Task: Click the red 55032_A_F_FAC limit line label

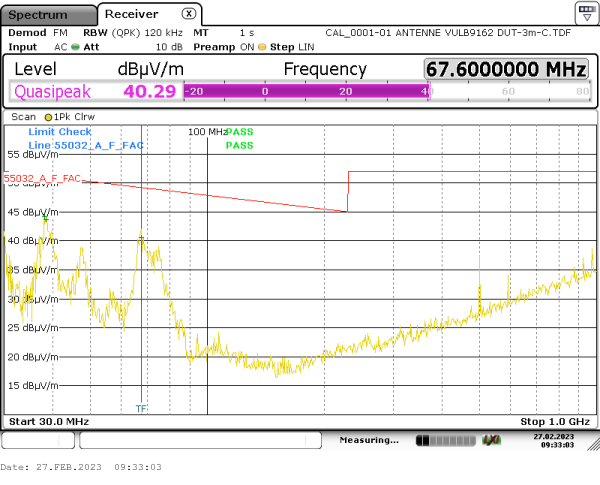Action: pos(42,178)
